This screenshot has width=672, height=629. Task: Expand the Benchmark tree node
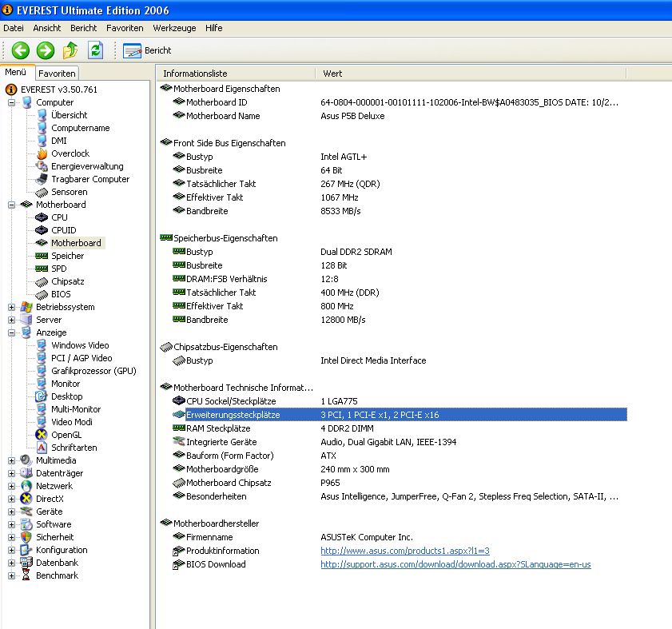click(11, 575)
